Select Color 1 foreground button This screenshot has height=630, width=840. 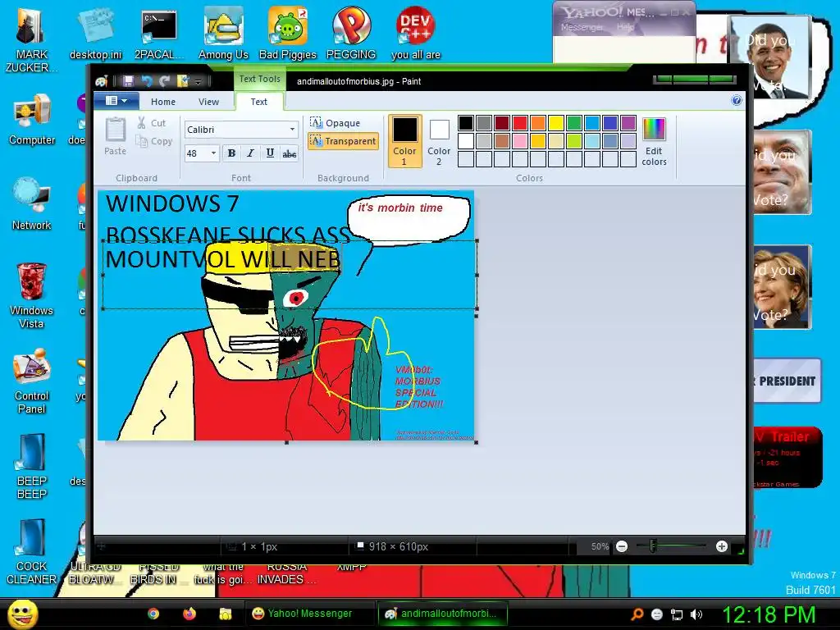[405, 141]
